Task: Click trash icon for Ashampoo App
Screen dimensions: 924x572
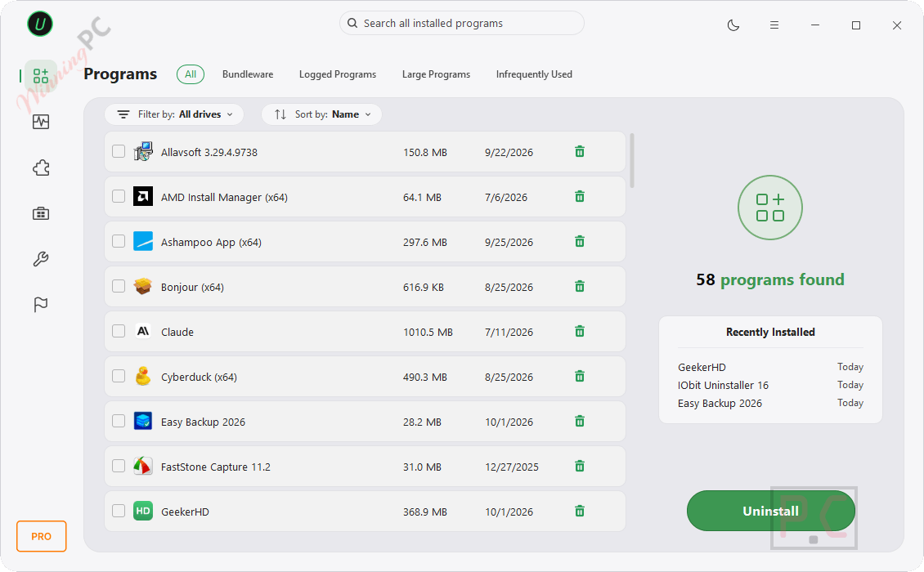Action: 580,242
